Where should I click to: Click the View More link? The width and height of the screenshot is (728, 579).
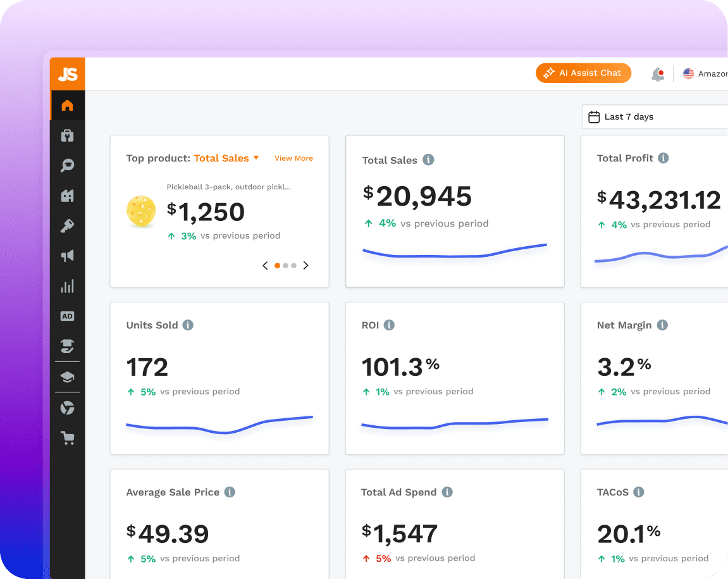pos(293,158)
